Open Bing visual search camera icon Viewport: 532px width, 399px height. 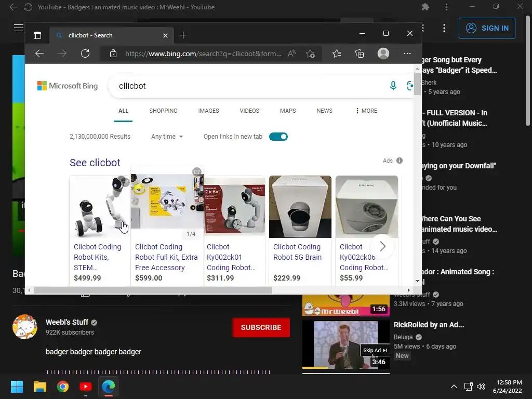(410, 86)
